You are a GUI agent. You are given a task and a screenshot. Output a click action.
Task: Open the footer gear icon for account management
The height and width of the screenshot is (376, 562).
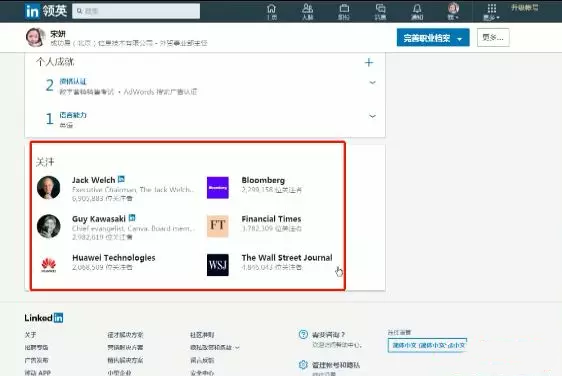(x=303, y=365)
